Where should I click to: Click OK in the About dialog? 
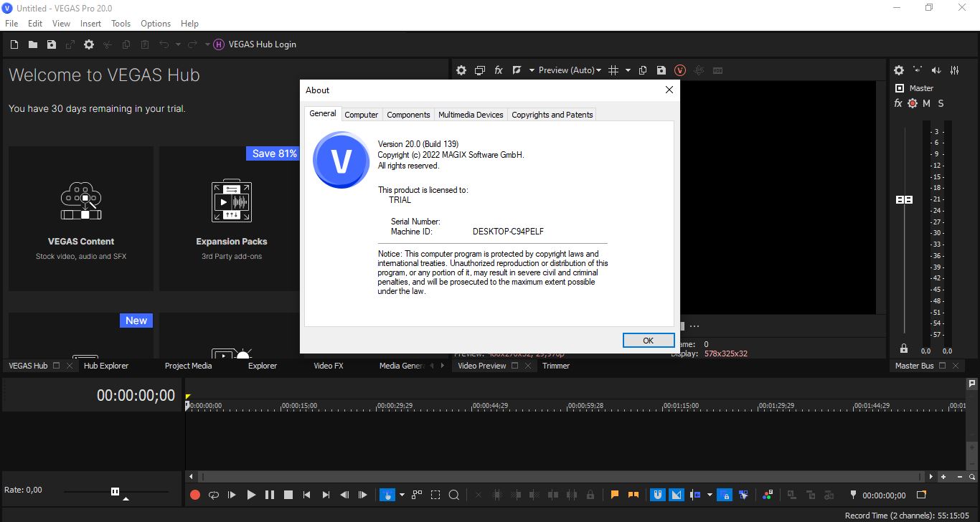coord(649,341)
